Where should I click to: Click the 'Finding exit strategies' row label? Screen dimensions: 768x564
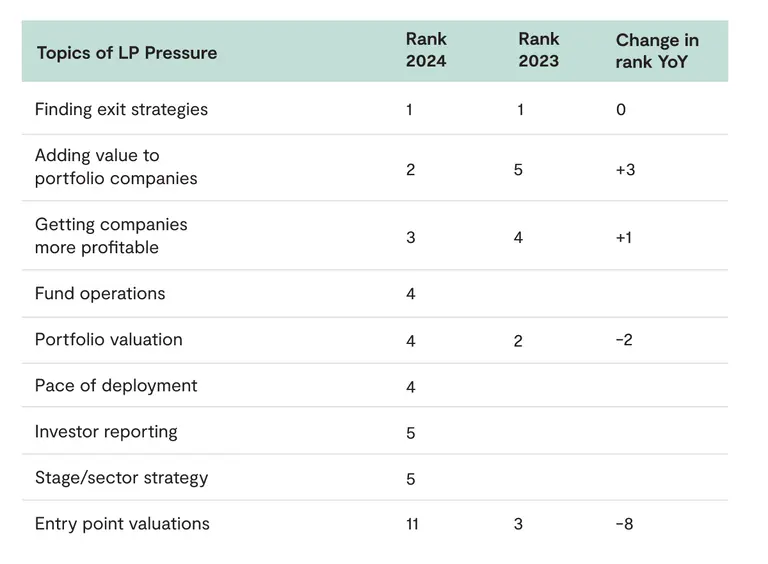121,109
